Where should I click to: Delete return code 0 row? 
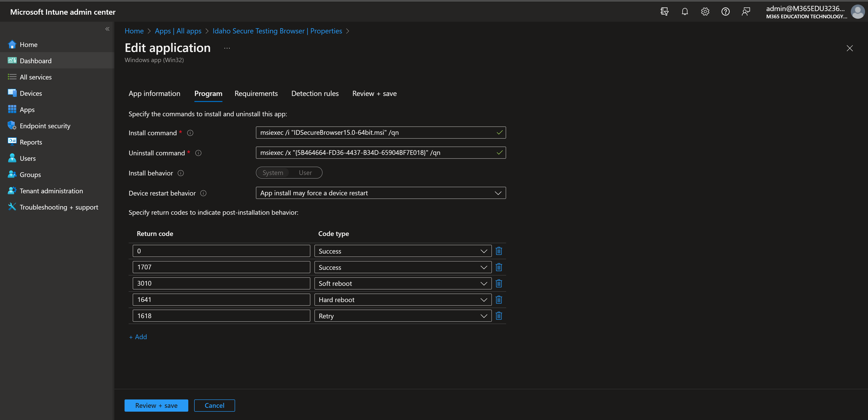pos(499,251)
